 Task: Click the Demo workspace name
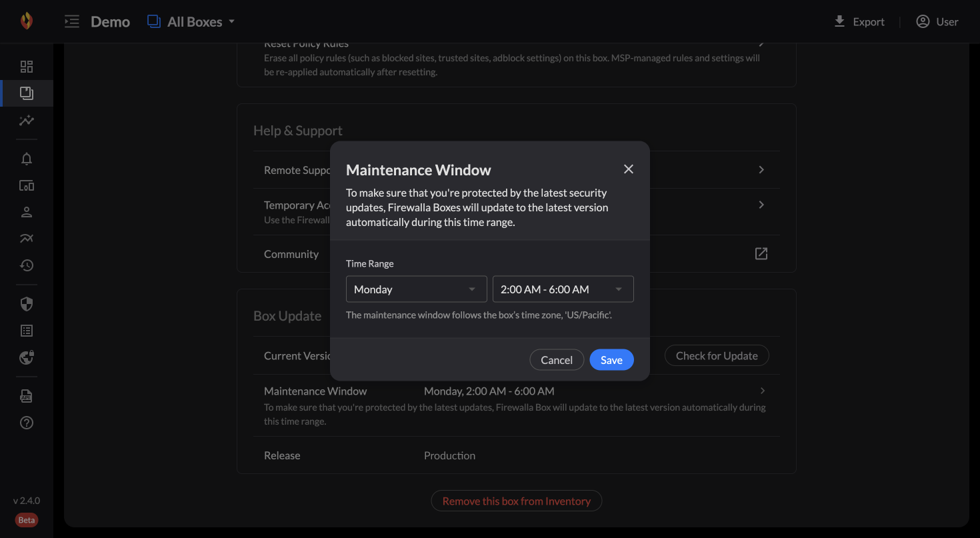(x=110, y=21)
